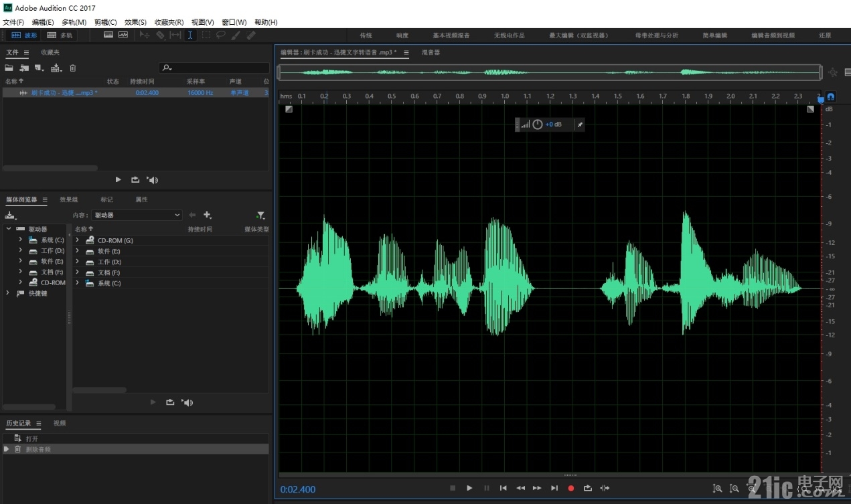The width and height of the screenshot is (851, 504).
Task: Show the spectral frequency display
Action: click(108, 35)
